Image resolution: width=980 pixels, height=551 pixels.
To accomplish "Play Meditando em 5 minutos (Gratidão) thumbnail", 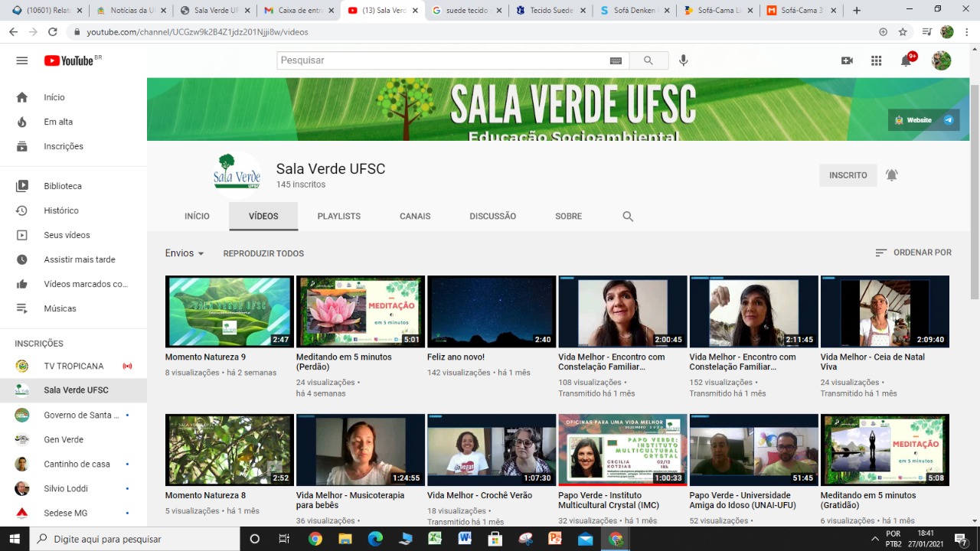I will pyautogui.click(x=885, y=450).
